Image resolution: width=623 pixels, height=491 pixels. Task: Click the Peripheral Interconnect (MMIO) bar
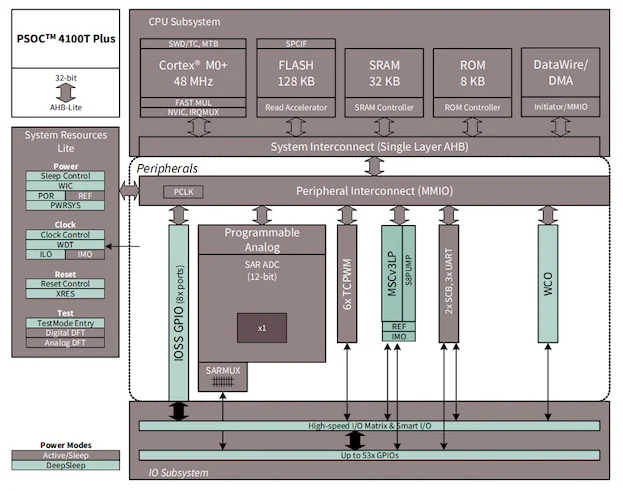click(x=374, y=191)
